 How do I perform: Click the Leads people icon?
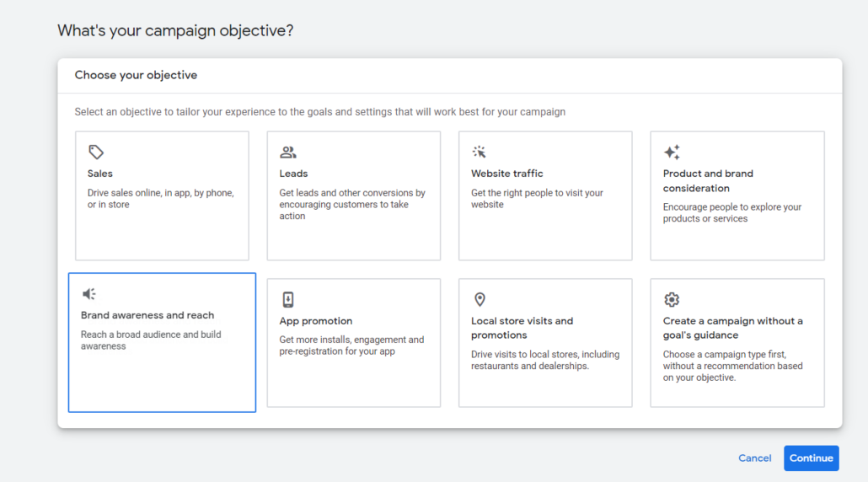point(288,152)
